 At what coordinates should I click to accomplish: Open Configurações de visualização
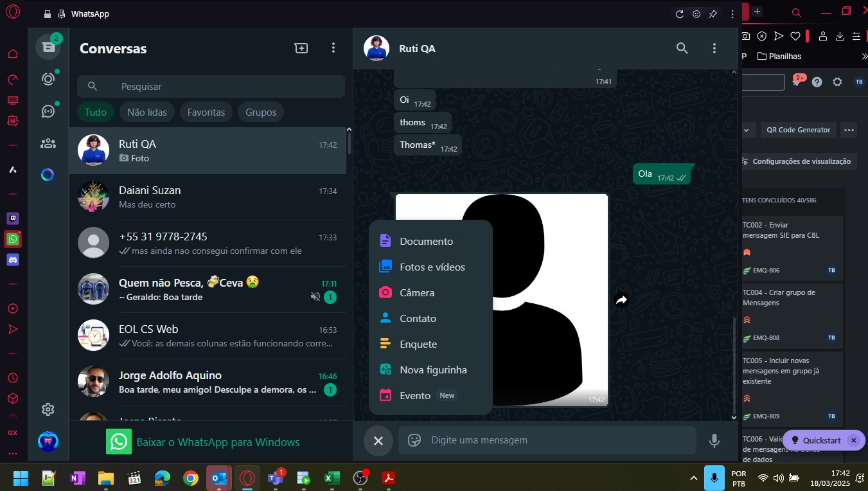click(797, 161)
